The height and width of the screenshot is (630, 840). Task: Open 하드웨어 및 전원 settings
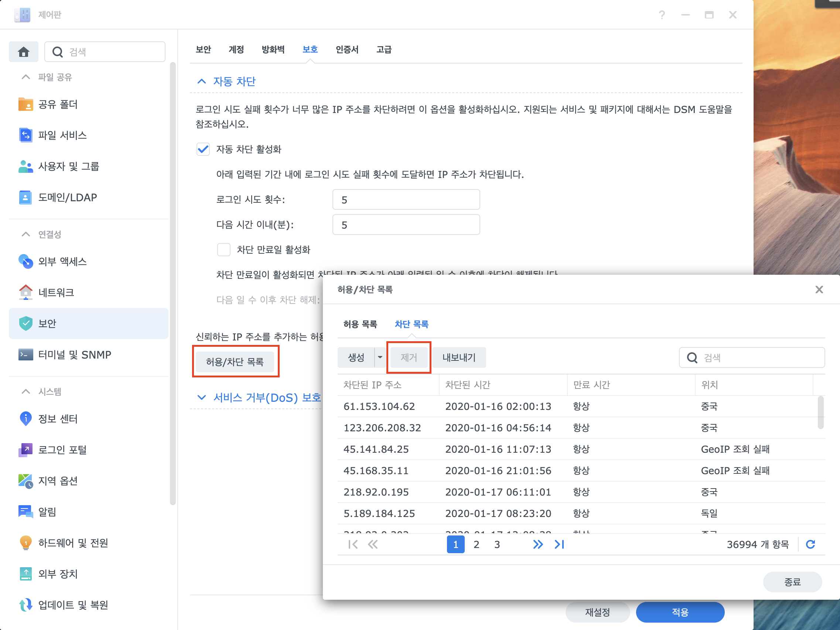pos(73,543)
